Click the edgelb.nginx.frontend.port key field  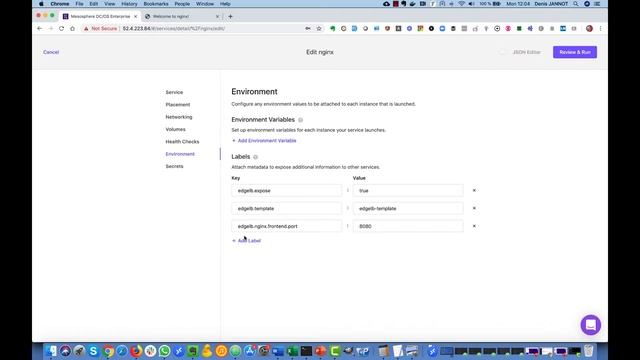[x=287, y=226]
